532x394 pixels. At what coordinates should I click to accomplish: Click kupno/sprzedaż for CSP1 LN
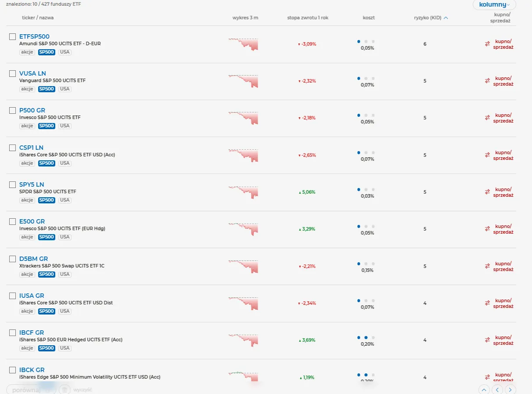pos(503,155)
